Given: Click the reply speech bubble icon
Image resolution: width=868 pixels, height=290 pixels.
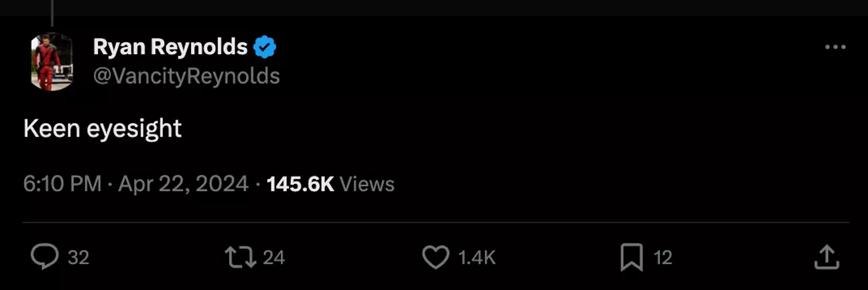Looking at the screenshot, I should [45, 257].
